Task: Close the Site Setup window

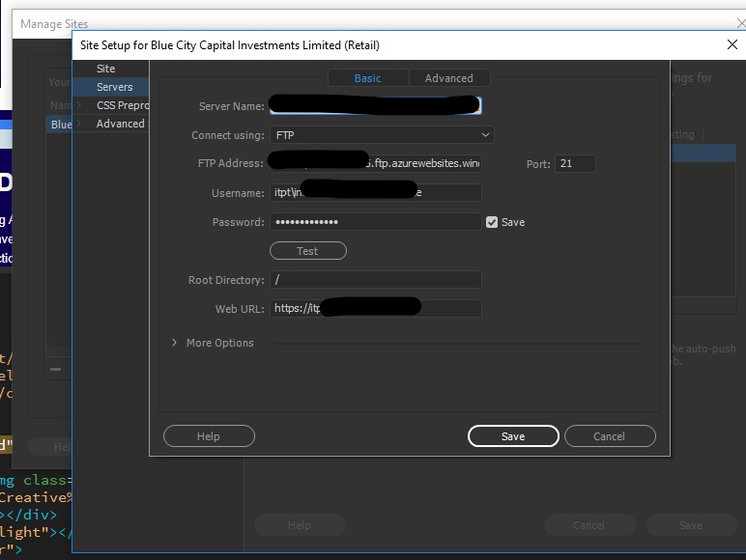Action: (x=732, y=44)
